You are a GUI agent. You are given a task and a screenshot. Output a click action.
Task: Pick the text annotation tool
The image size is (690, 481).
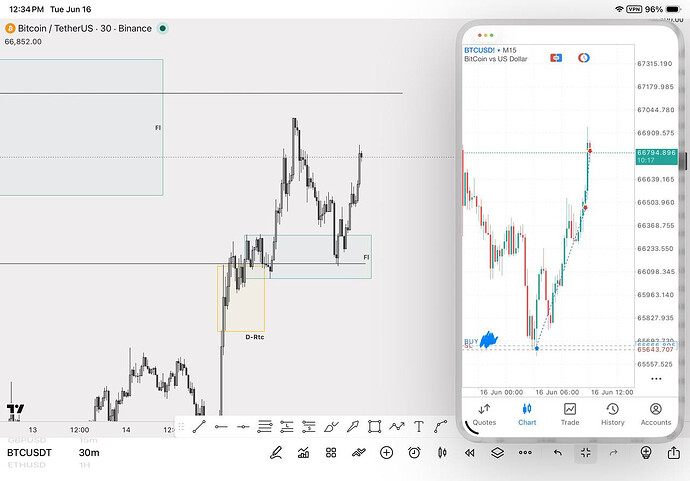coord(419,426)
